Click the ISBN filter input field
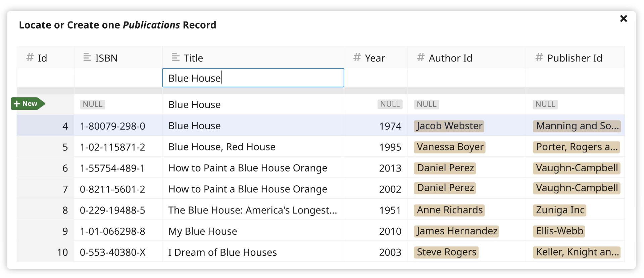The width and height of the screenshot is (644, 278). click(118, 78)
